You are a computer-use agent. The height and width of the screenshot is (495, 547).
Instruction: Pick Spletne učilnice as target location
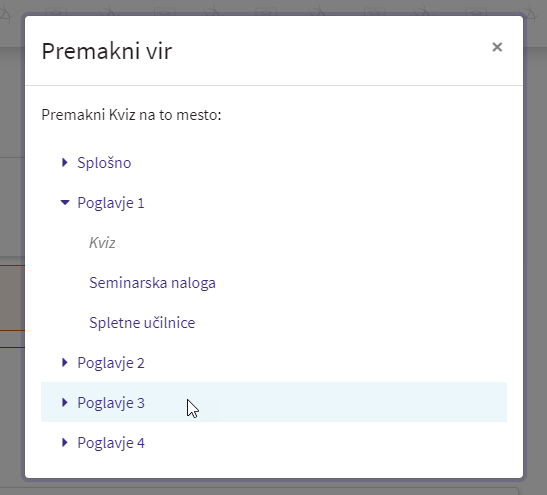tap(142, 323)
